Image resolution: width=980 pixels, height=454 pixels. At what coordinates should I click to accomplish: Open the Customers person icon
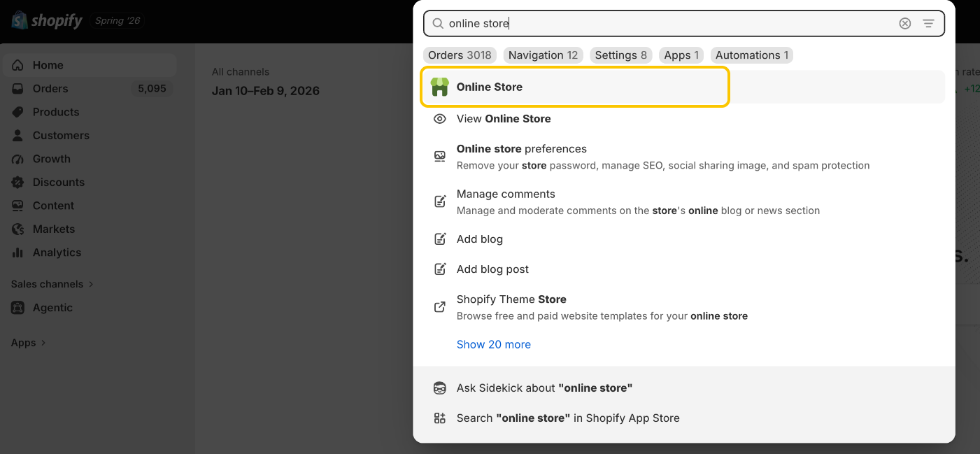pos(18,136)
